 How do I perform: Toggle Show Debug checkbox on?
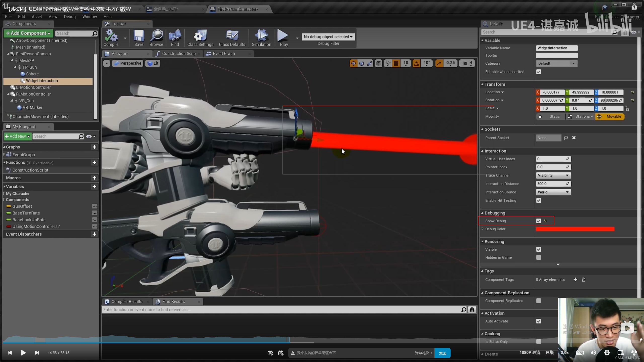(x=539, y=221)
